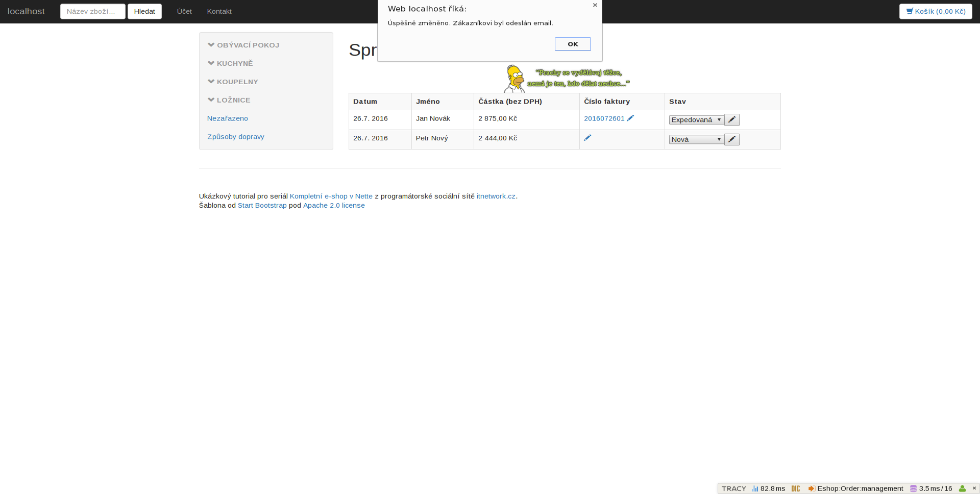Open Tracy execution time panel 82.8 ms
980x494 pixels.
click(769, 488)
